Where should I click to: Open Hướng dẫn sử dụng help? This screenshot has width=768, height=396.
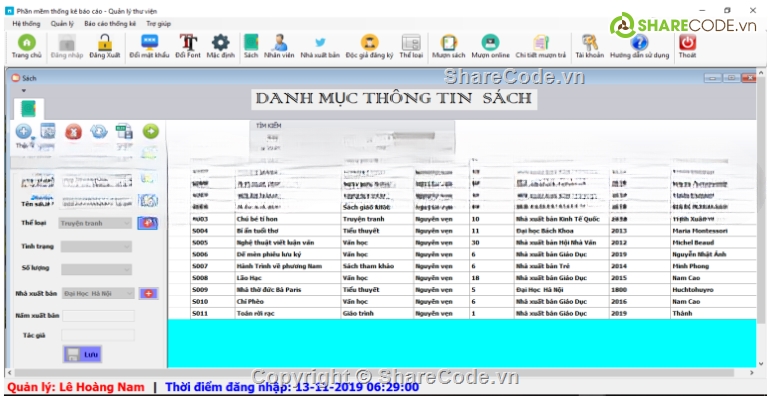pyautogui.click(x=639, y=47)
